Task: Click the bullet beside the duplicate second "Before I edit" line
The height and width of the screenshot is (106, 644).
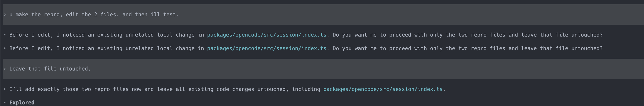Action: (x=5, y=48)
